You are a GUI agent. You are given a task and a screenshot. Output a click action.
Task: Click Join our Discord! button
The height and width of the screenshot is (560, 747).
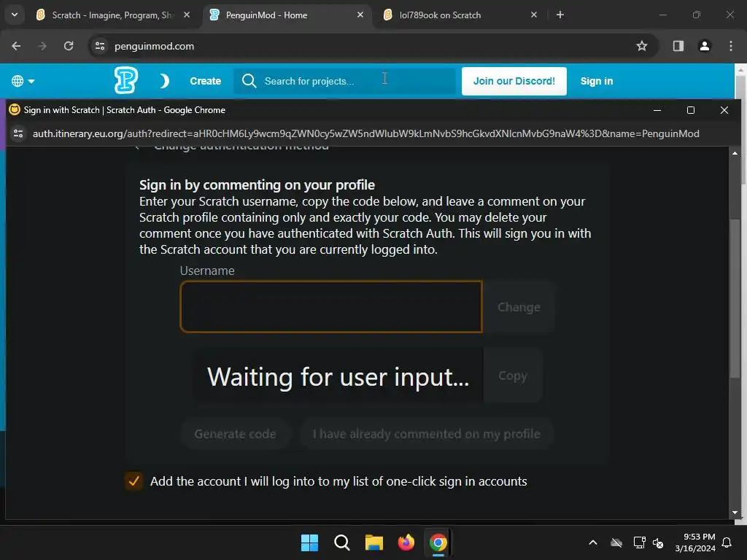[514, 81]
